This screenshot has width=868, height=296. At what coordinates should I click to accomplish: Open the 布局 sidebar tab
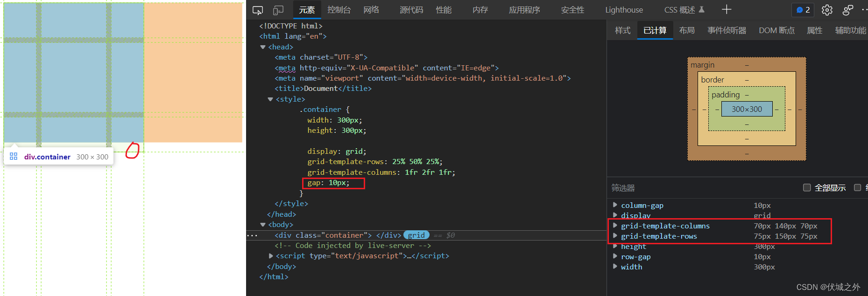(686, 30)
